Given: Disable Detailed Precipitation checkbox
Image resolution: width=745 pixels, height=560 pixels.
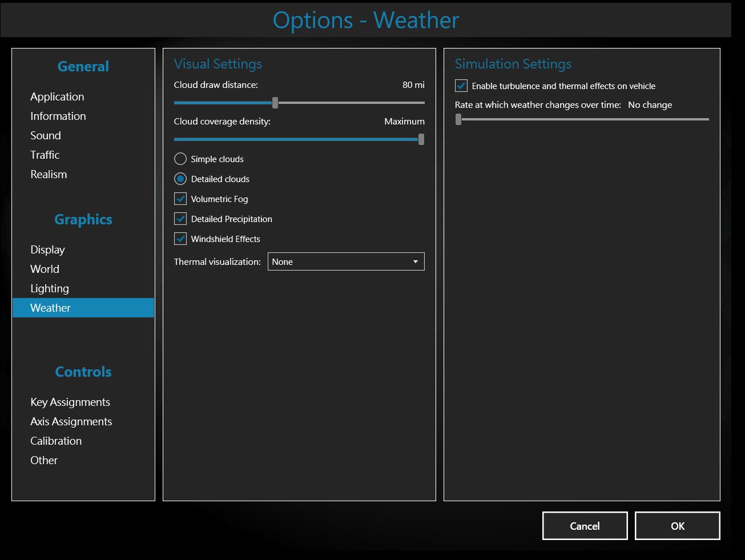Looking at the screenshot, I should pyautogui.click(x=180, y=219).
